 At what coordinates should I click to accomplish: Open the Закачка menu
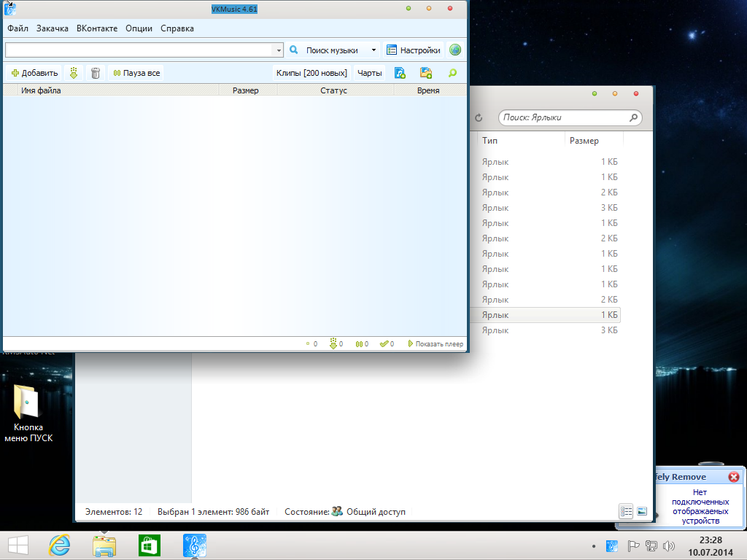tap(53, 28)
